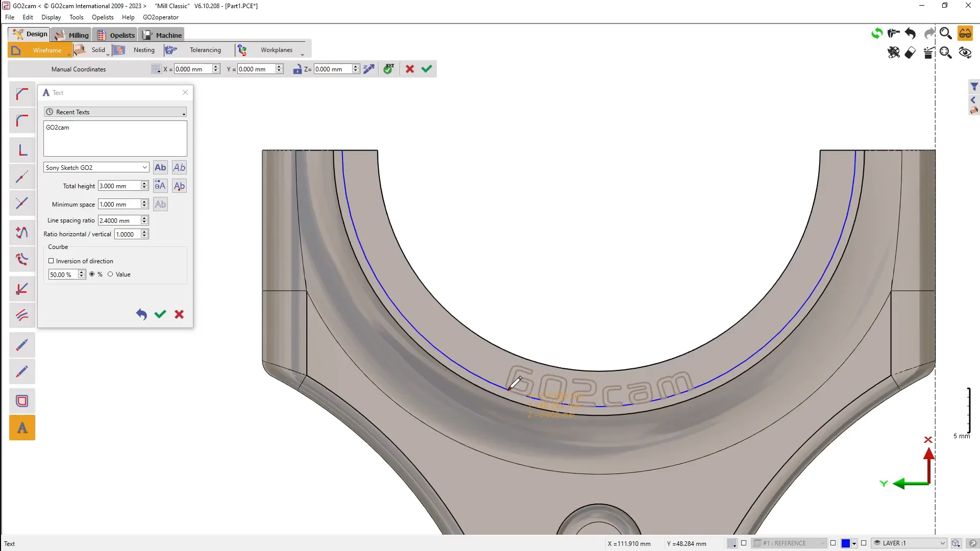The height and width of the screenshot is (551, 980).
Task: Select the Text tool icon in left toolbar
Action: point(22,428)
